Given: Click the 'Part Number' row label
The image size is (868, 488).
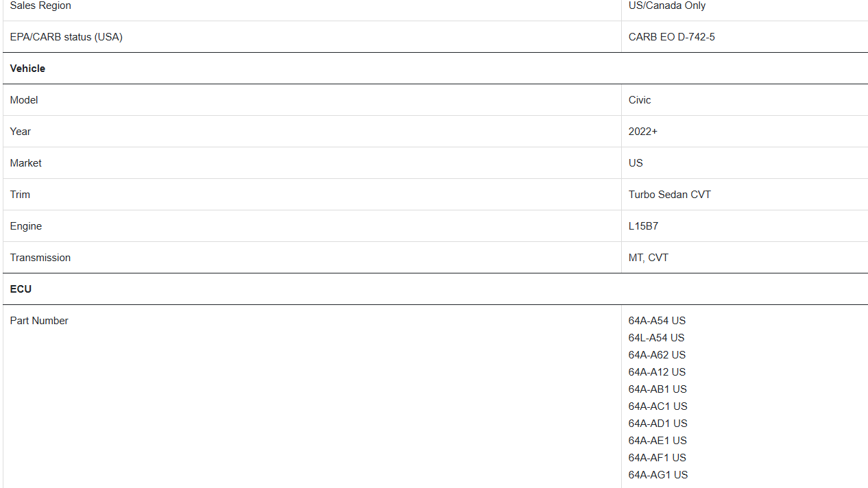Looking at the screenshot, I should pyautogui.click(x=39, y=321).
